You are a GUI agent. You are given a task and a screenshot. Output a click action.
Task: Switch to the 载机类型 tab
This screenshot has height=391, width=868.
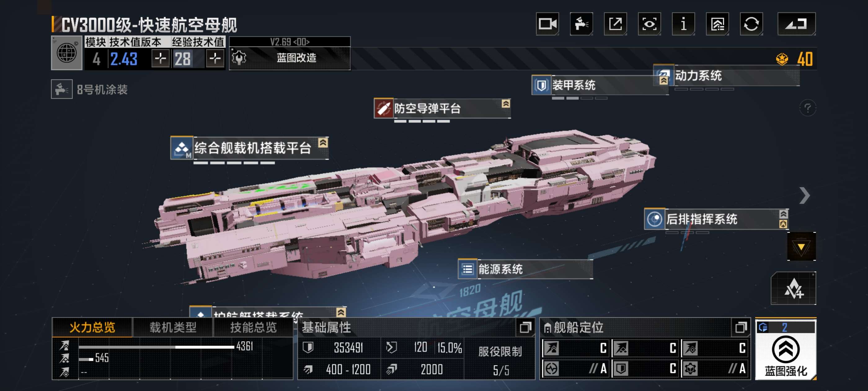[173, 327]
